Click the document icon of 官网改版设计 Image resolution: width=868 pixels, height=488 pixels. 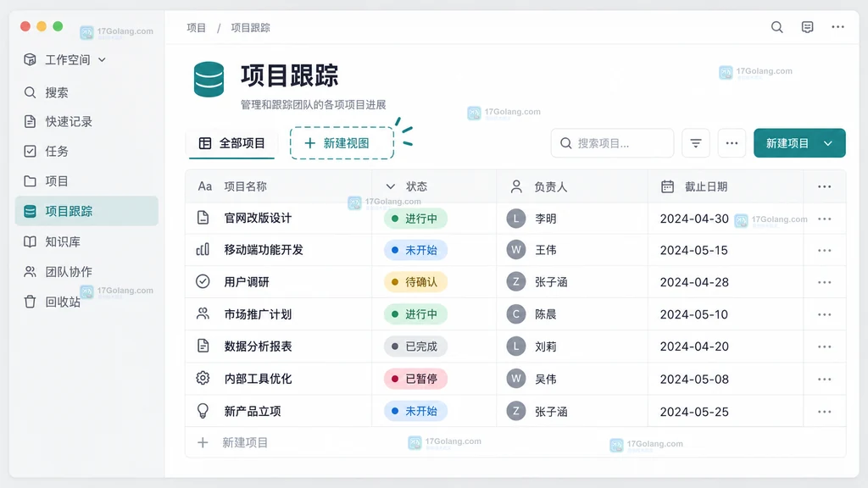203,218
